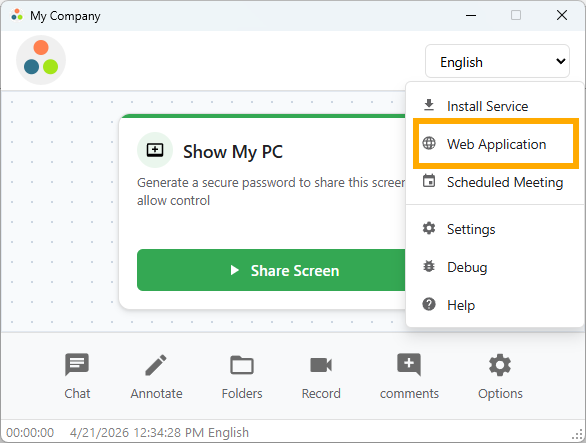The image size is (586, 443).
Task: Add comments using the comments icon
Action: (409, 365)
